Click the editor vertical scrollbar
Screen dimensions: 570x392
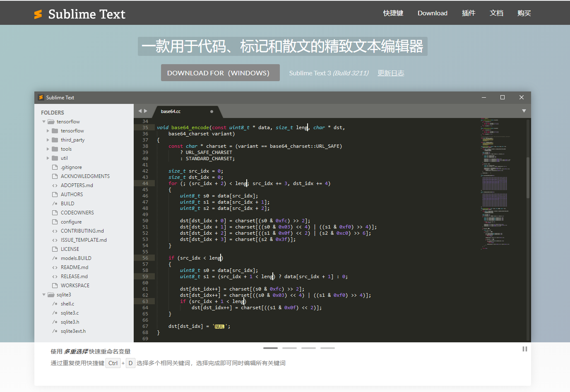(528, 178)
